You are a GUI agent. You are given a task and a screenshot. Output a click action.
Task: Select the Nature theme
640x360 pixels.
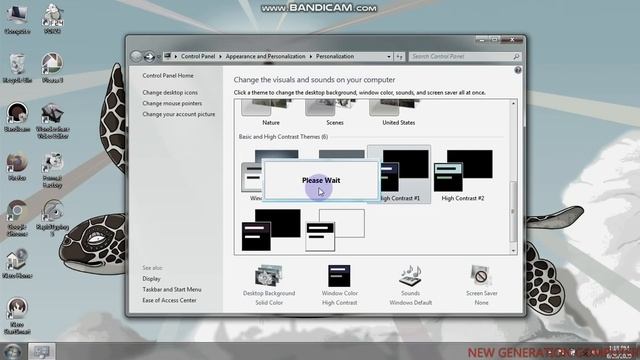pyautogui.click(x=271, y=113)
